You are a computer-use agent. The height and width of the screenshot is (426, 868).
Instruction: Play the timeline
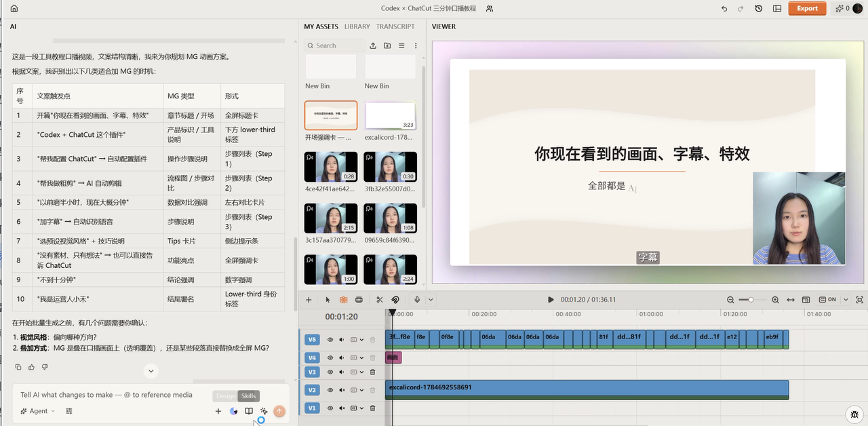click(551, 300)
